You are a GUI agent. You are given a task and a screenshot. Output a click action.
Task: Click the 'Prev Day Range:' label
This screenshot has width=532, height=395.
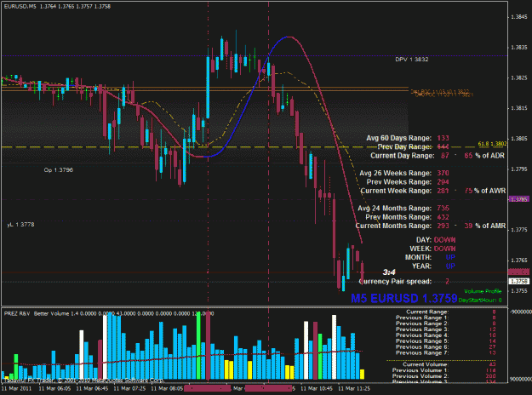(x=404, y=146)
